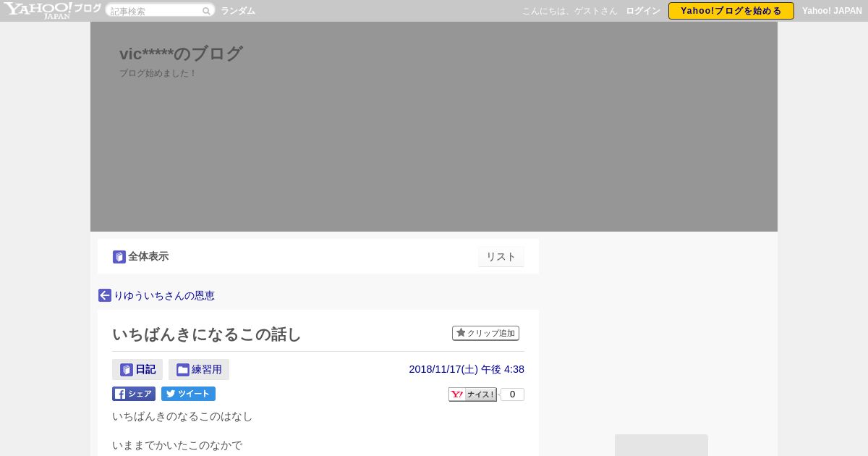The width and height of the screenshot is (868, 456).
Task: Go to Yahoo! JAPAN link
Action: coord(832,11)
